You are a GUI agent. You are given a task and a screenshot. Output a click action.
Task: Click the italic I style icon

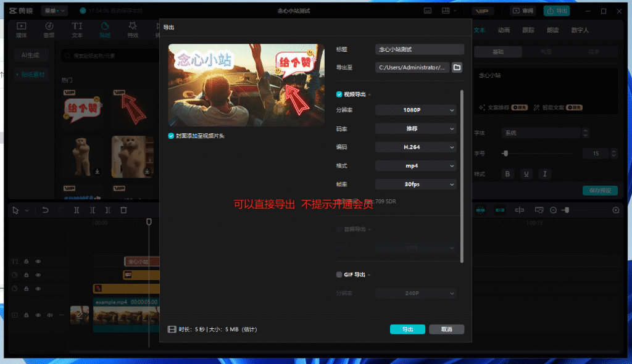click(x=544, y=174)
